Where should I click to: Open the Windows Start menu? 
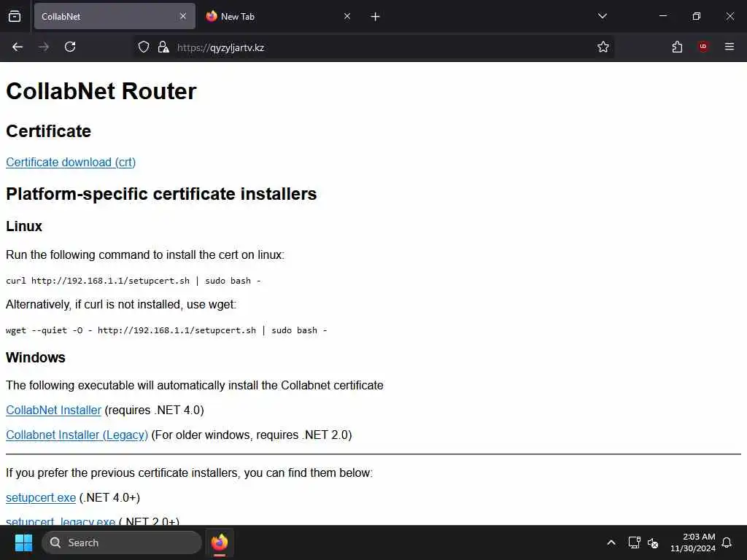(x=23, y=542)
